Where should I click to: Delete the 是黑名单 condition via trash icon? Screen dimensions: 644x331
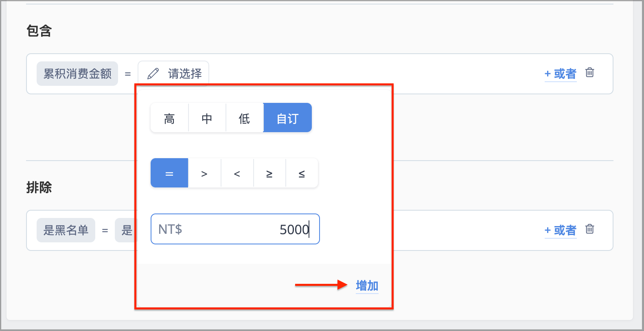point(589,229)
